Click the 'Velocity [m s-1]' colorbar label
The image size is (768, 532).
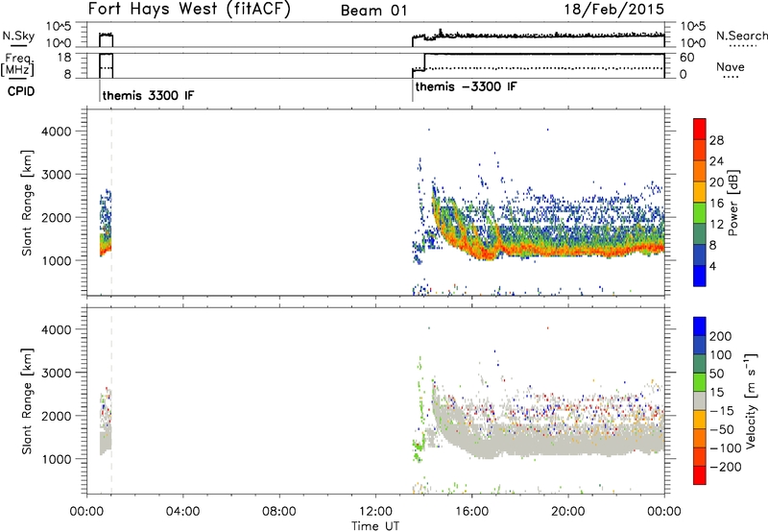pyautogui.click(x=752, y=400)
